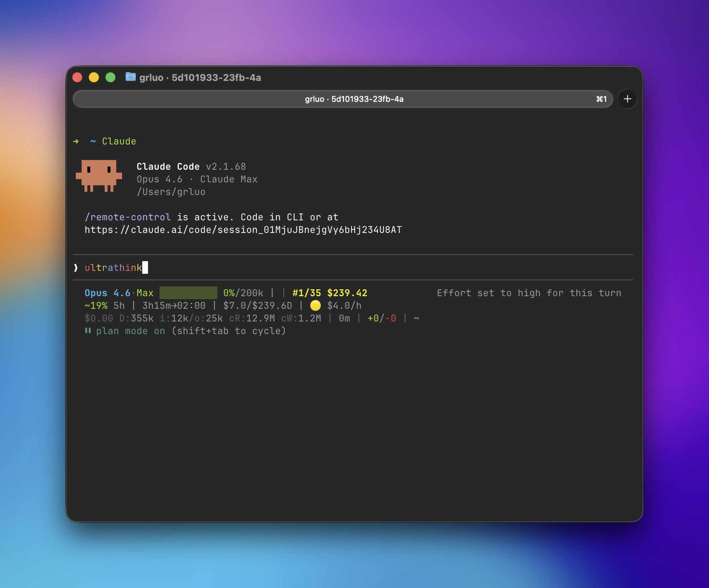This screenshot has width=709, height=588.
Task: Click the plan mode pause icon
Action: click(88, 330)
